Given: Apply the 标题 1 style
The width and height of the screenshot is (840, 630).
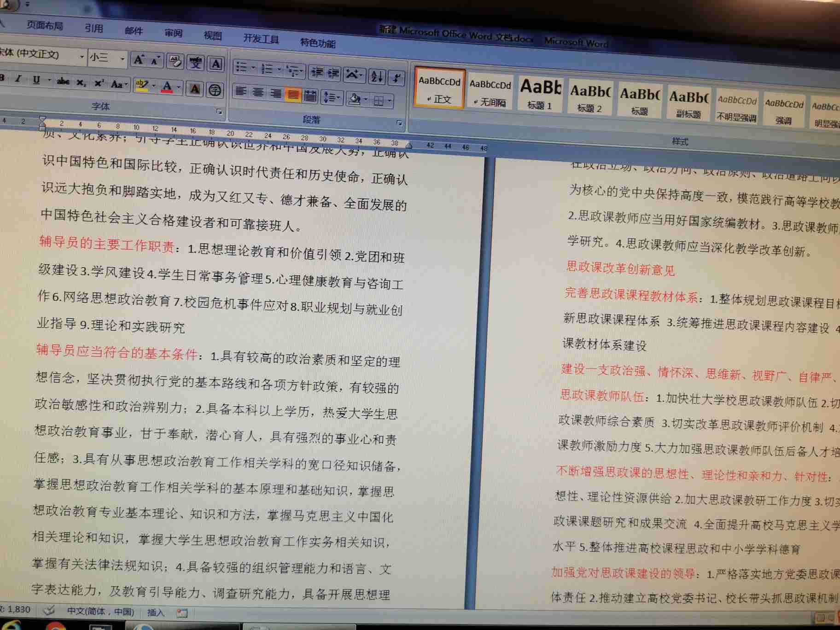Looking at the screenshot, I should 540,94.
